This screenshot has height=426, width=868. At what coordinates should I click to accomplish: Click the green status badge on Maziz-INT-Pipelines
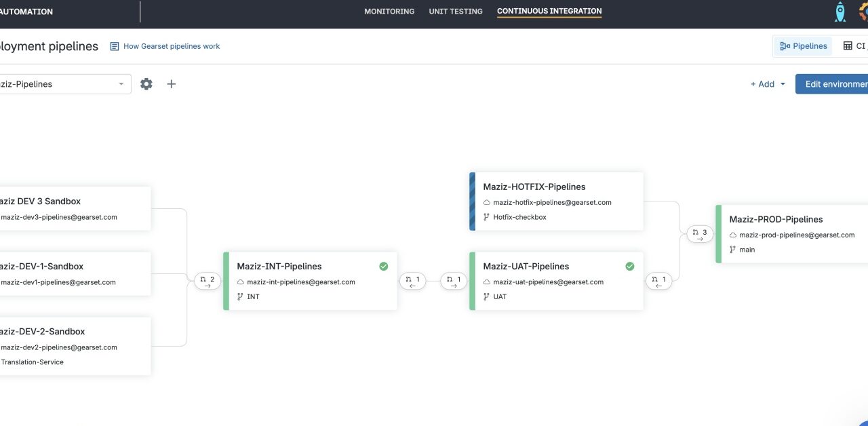click(x=383, y=266)
